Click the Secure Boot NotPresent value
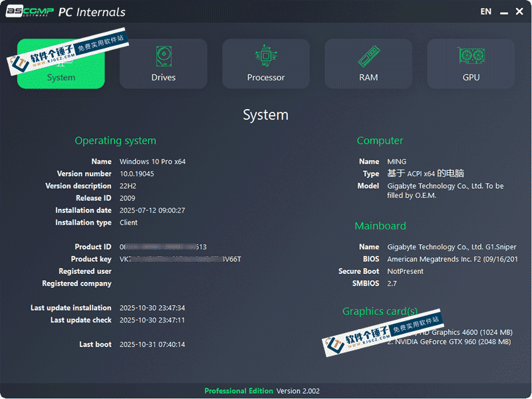The height and width of the screenshot is (399, 532). (x=406, y=271)
